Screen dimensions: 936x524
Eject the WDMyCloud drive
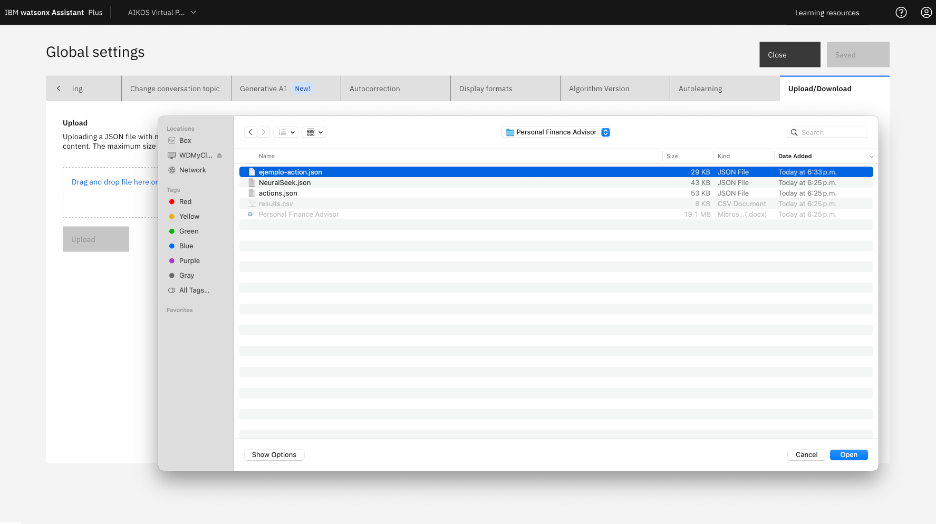(219, 155)
